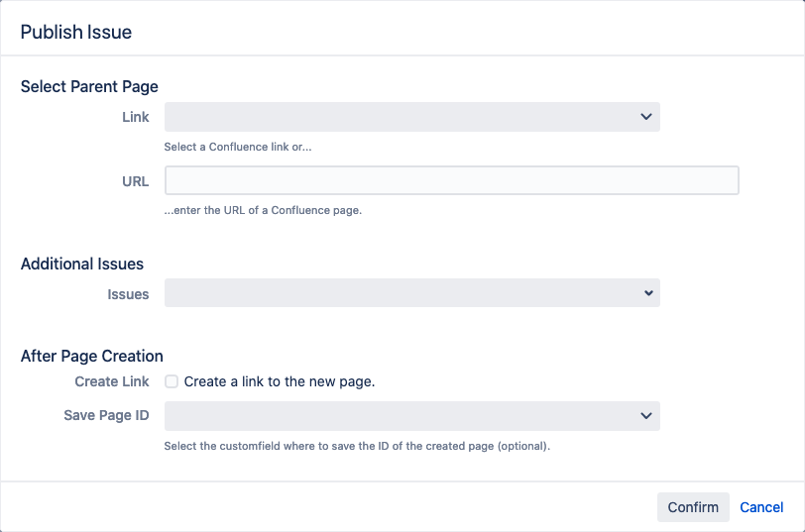Click the 'Issues' field label
The height and width of the screenshot is (532, 805).
(128, 294)
